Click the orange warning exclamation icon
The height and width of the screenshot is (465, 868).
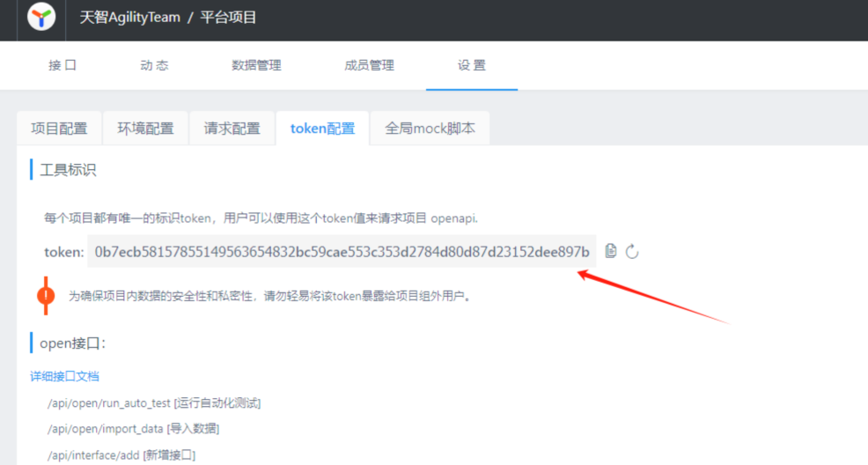coord(46,296)
